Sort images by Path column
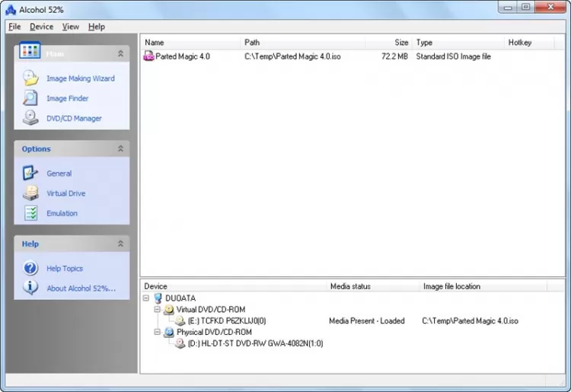The height and width of the screenshot is (392, 571). coord(302,43)
